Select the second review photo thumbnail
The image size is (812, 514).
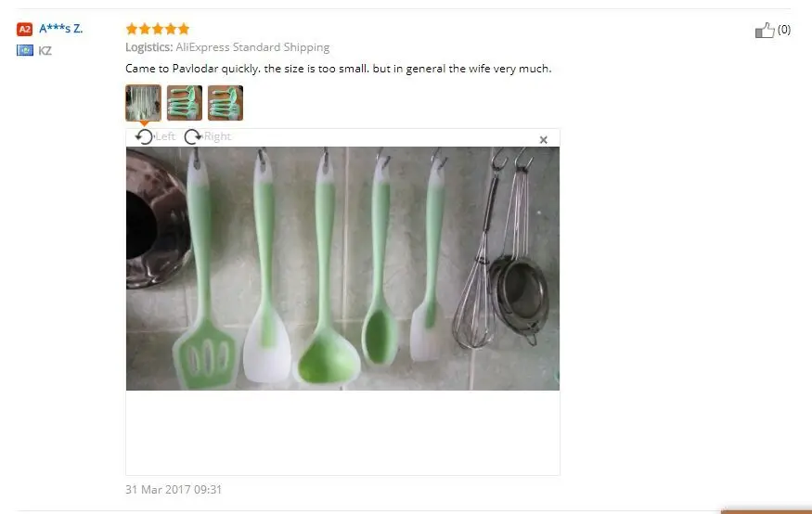coord(185,103)
